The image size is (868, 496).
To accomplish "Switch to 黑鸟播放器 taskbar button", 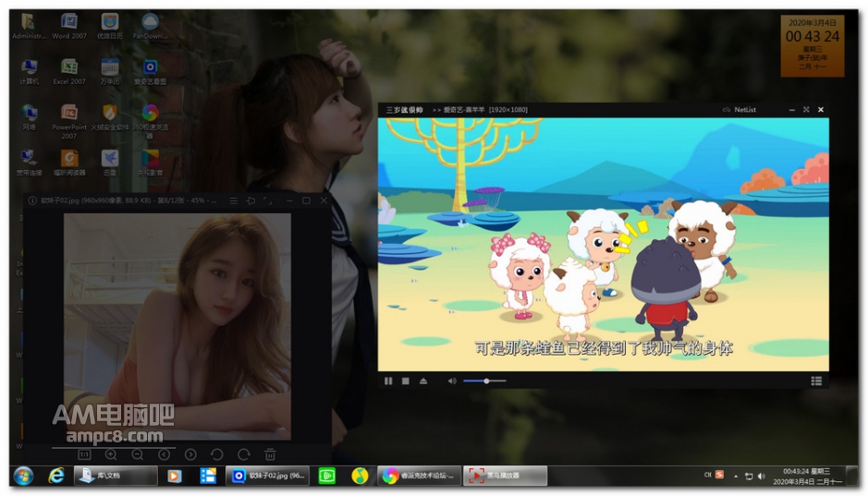I will click(x=505, y=476).
